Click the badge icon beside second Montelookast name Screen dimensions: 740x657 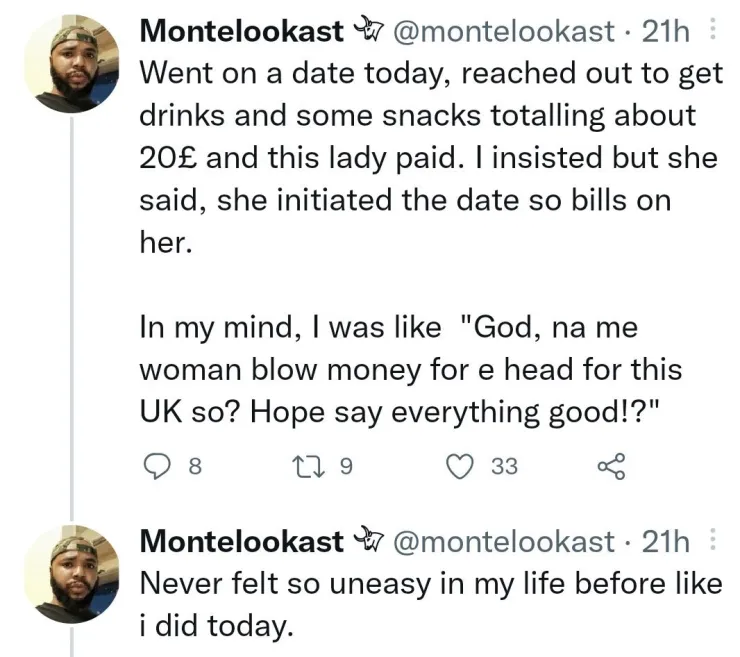370,541
